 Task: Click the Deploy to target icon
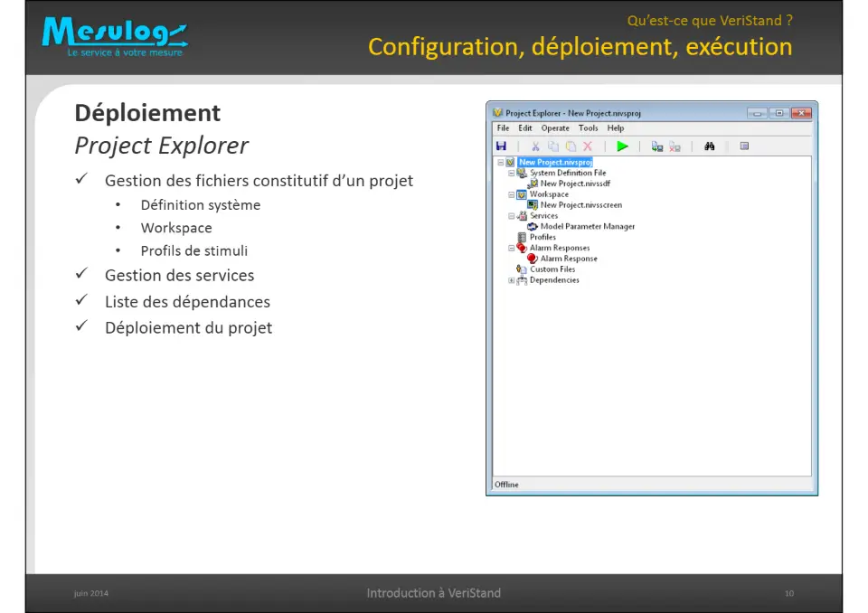point(657,146)
